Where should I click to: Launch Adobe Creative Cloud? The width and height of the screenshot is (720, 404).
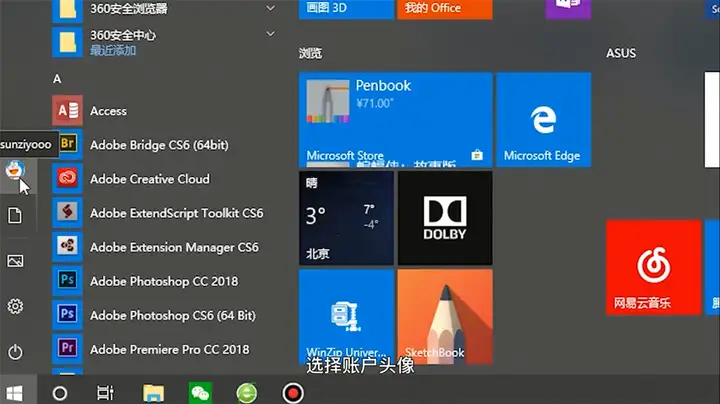click(163, 179)
